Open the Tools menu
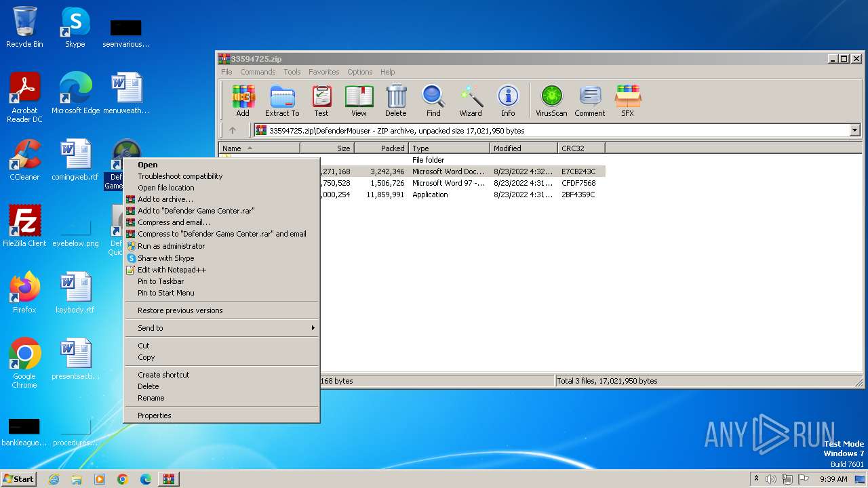 292,72
